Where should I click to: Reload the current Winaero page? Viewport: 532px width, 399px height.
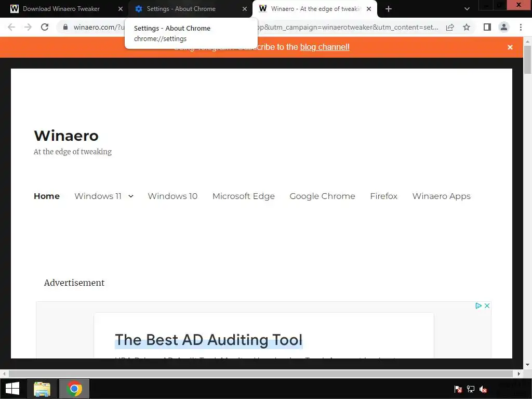45,27
